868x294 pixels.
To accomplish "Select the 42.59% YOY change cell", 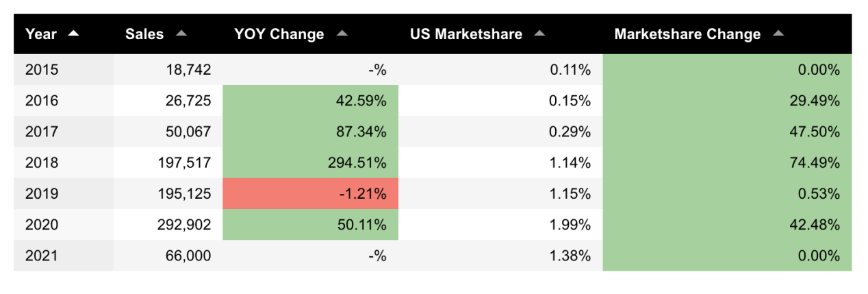I will point(310,101).
